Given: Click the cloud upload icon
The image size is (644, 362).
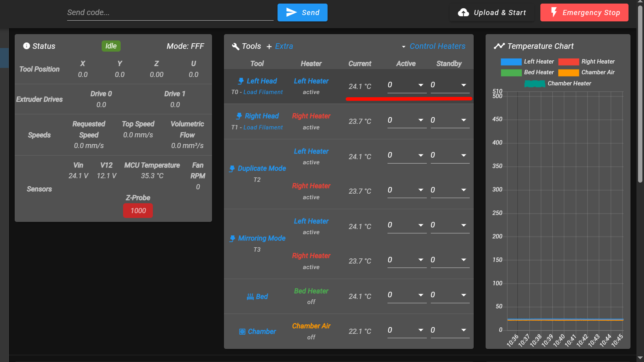Looking at the screenshot, I should click(463, 13).
